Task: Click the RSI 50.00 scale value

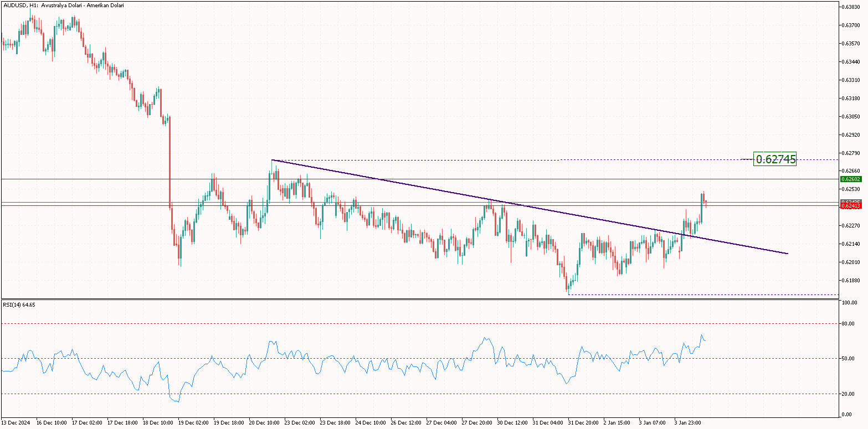Action: pyautogui.click(x=849, y=359)
